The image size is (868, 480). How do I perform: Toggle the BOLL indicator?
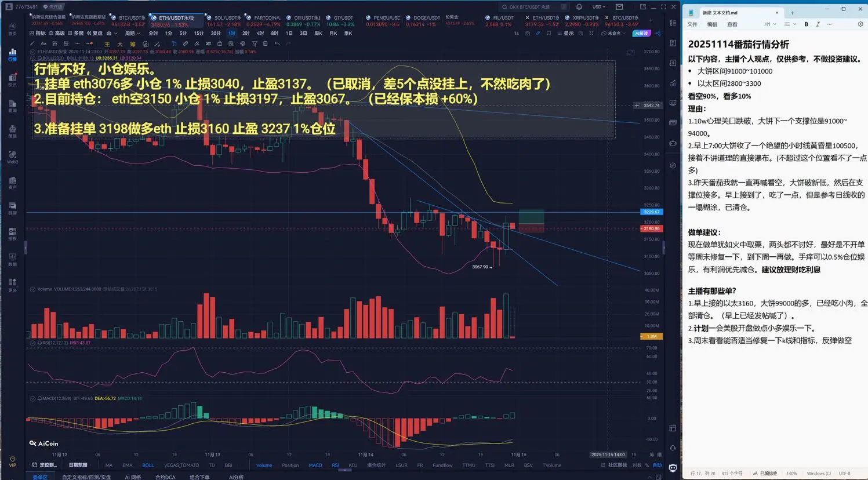click(148, 465)
